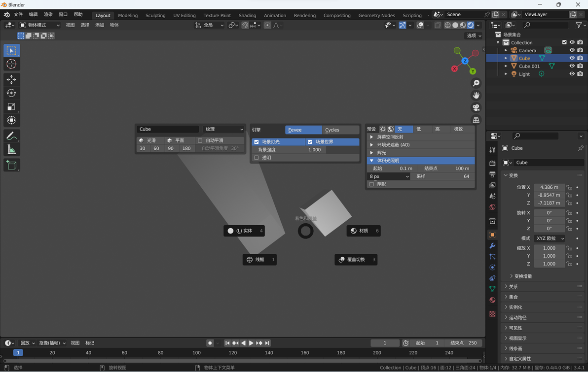This screenshot has width=588, height=372.
Task: Select the Annotate pencil tool
Action: (x=11, y=136)
